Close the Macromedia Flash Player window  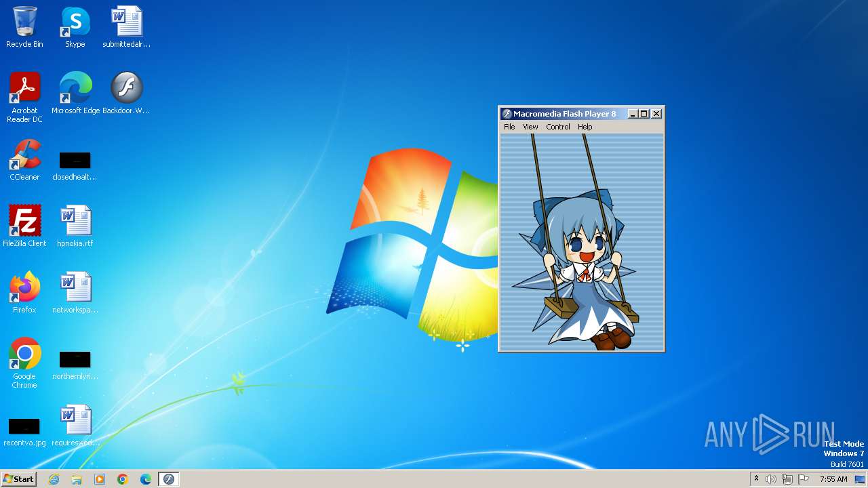click(656, 114)
